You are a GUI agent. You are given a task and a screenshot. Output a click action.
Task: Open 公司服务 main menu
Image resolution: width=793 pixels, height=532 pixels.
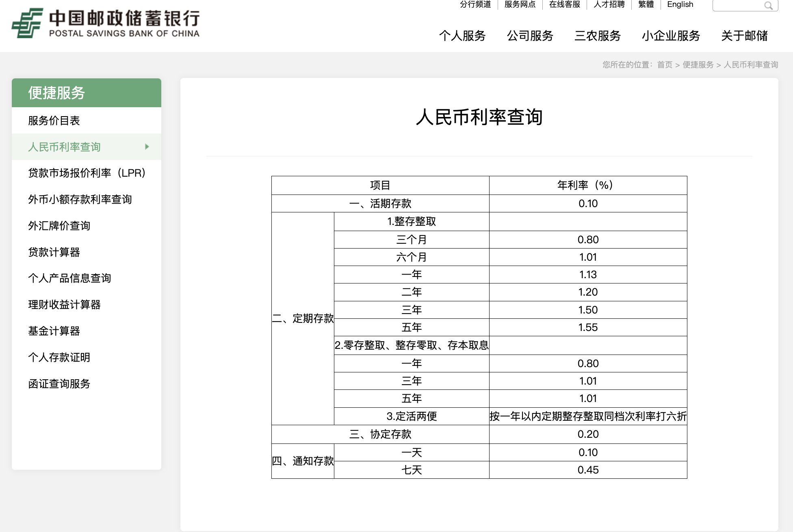(530, 36)
